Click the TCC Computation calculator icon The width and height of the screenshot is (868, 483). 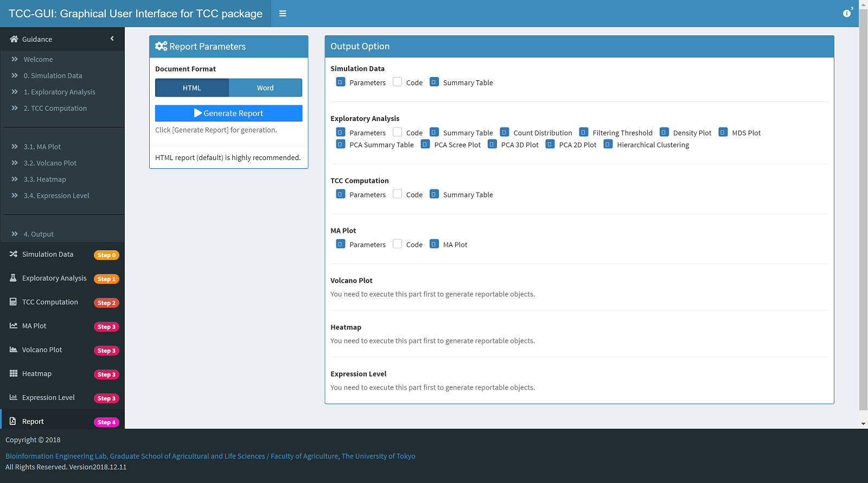(14, 302)
